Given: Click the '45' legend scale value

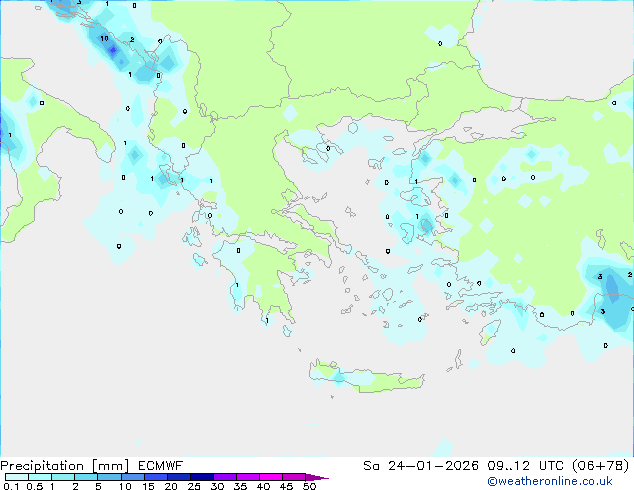Looking at the screenshot, I should coord(286,486).
